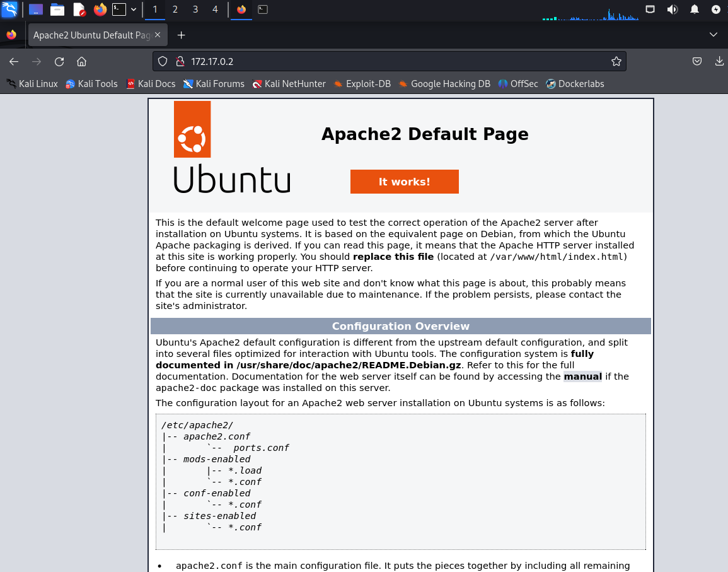Open the Kali Forums bookmark
The image size is (728, 572).
click(x=214, y=84)
